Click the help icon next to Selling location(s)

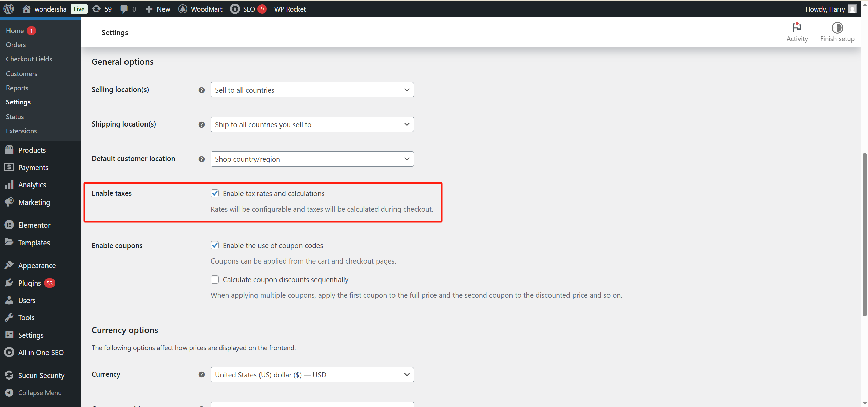coord(201,90)
